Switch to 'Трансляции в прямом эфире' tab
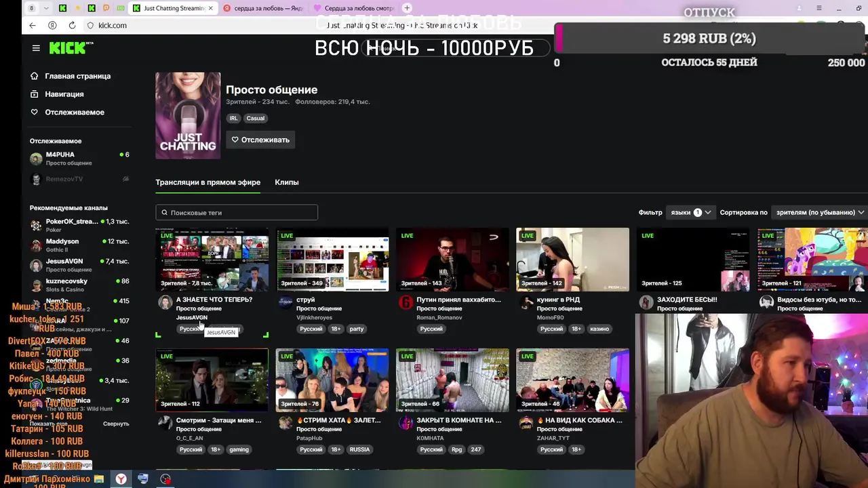The image size is (868, 488). [208, 182]
